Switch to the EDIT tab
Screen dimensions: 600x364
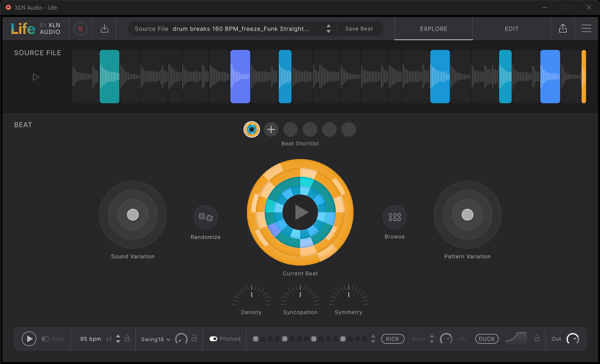point(511,29)
